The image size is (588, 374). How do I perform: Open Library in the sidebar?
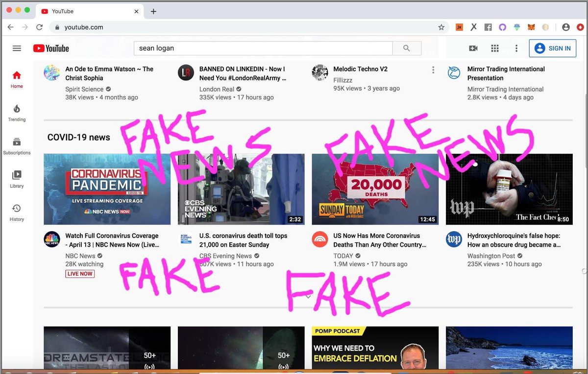coord(17,179)
